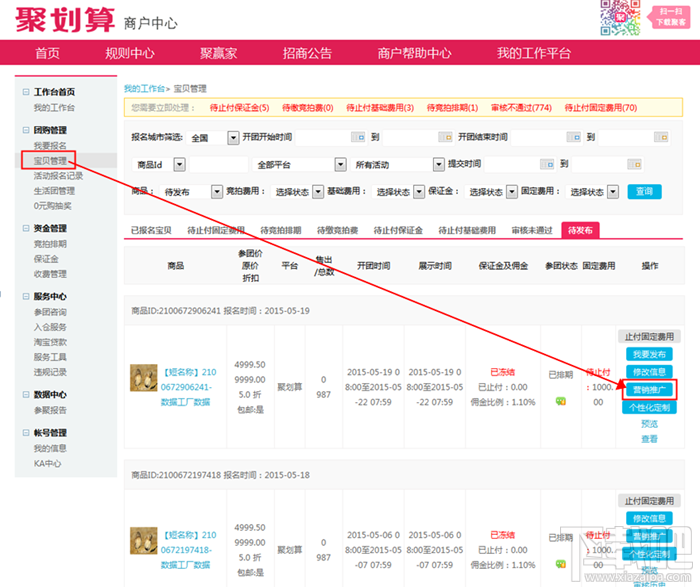Screen dimensions: 700x587
Task: Open the 待发布 status dropdown
Action: tap(191, 192)
